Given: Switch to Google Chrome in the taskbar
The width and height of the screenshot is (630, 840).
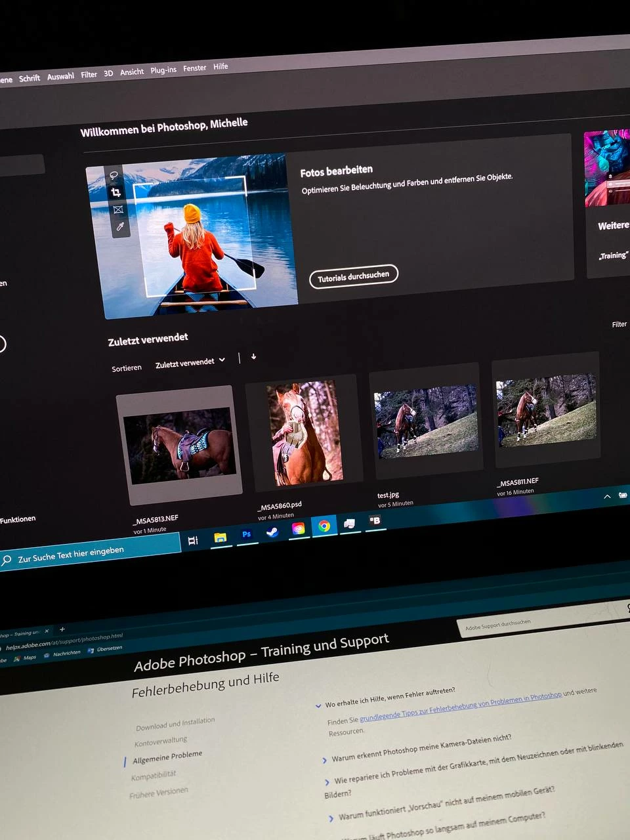Looking at the screenshot, I should coord(324,526).
